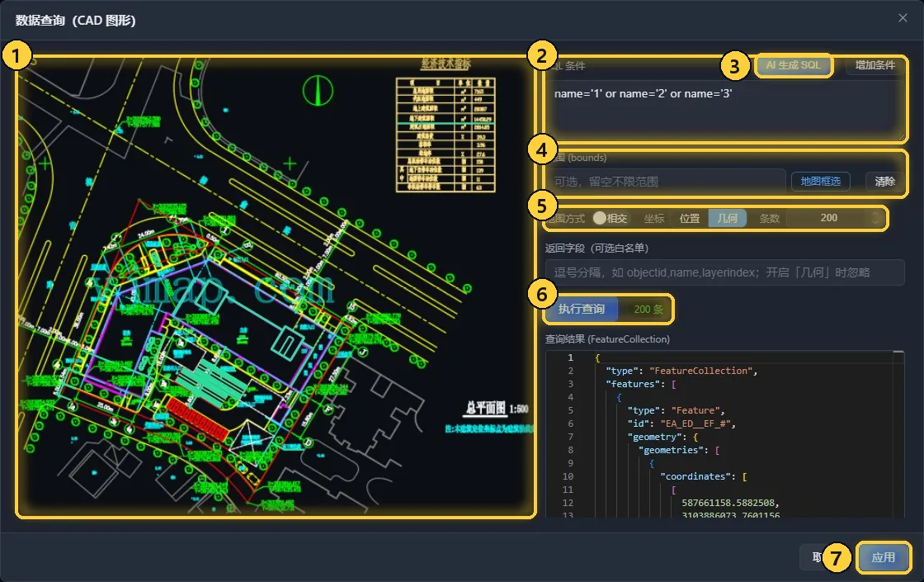Click the AI 生成 SQL button
The width and height of the screenshot is (924, 582).
pyautogui.click(x=793, y=65)
